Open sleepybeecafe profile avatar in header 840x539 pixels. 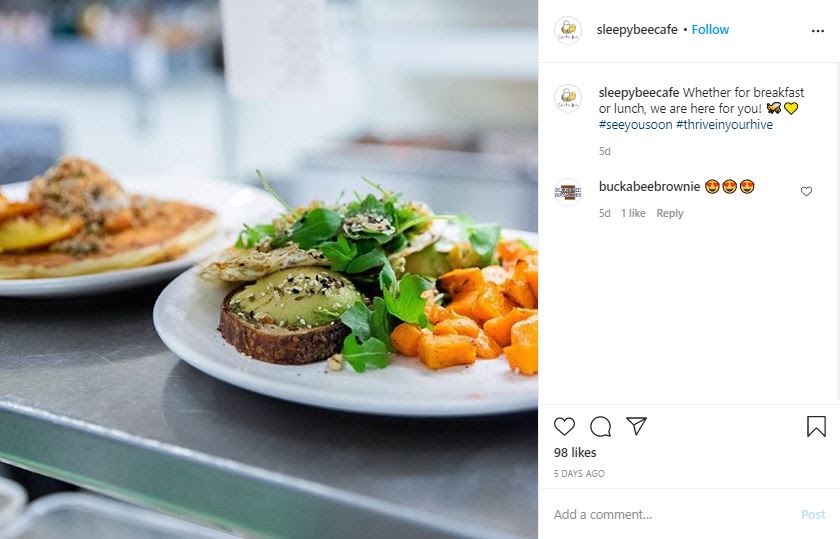click(568, 30)
